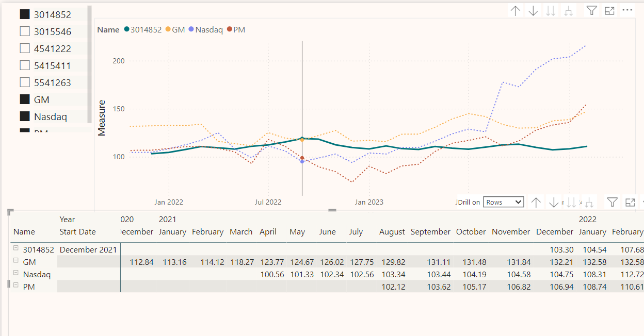Check the 4541222 slicer checkbox
This screenshot has width=644, height=336.
point(24,48)
